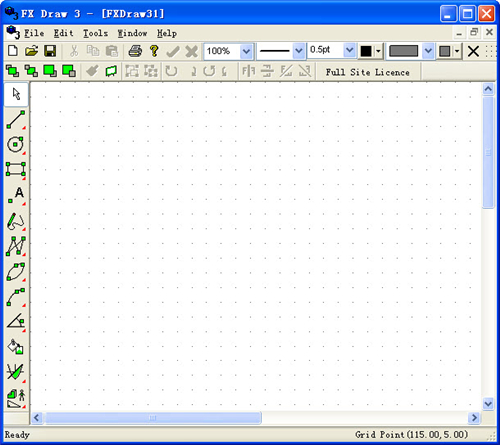This screenshot has height=445, width=500.
Task: Open the File menu
Action: click(x=34, y=33)
